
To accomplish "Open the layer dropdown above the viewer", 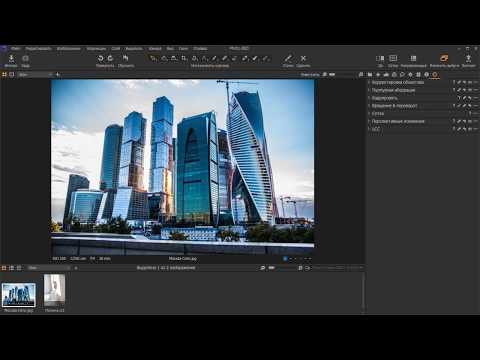I will 35,75.
